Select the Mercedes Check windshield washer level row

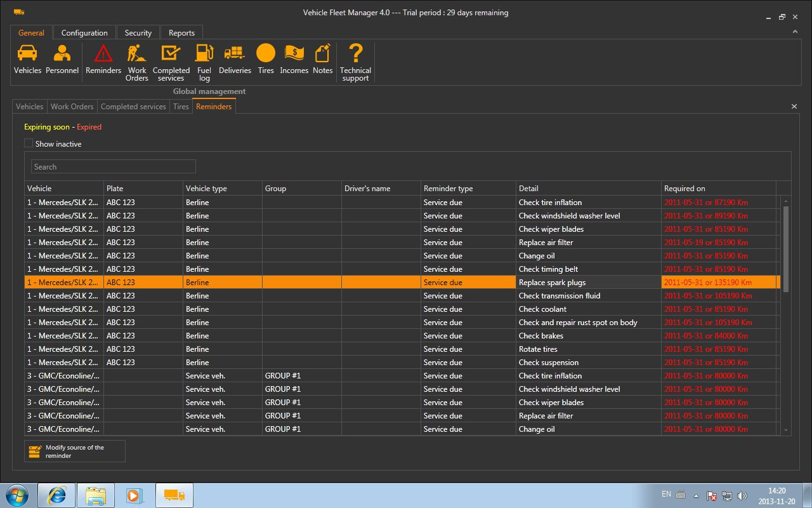click(403, 216)
